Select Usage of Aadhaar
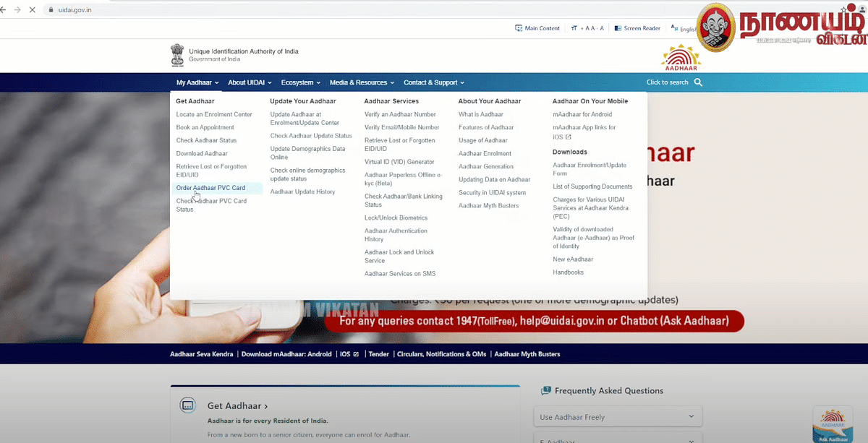868x443 pixels. (x=483, y=140)
